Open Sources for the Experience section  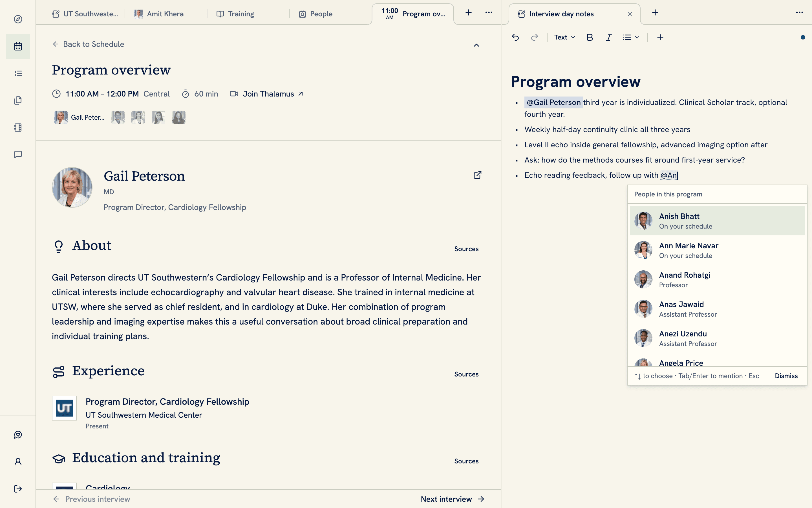[466, 374]
